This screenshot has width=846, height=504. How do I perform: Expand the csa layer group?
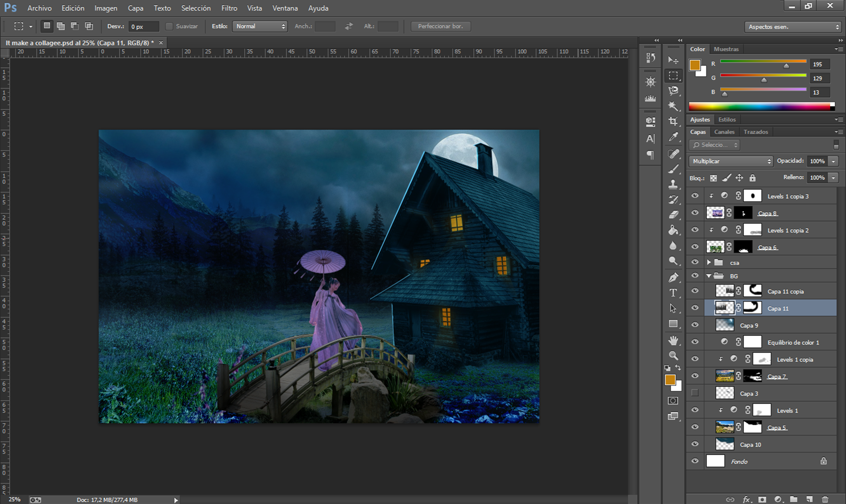[709, 262]
